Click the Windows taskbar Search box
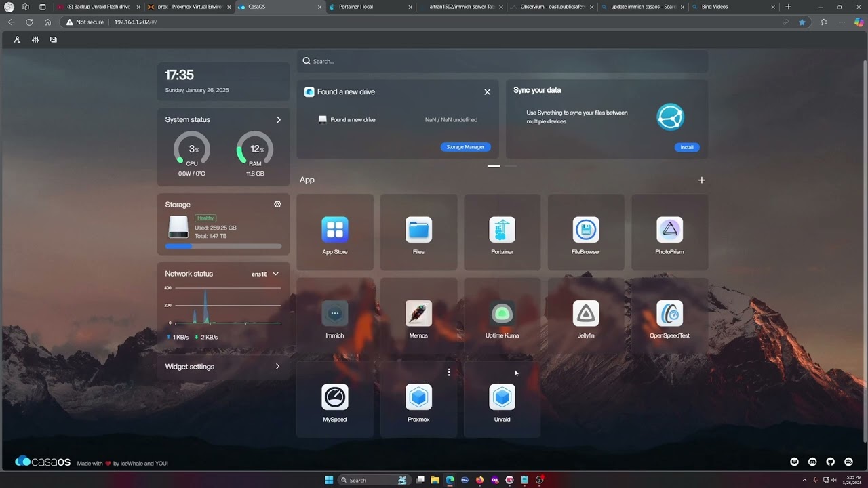 pos(373,480)
